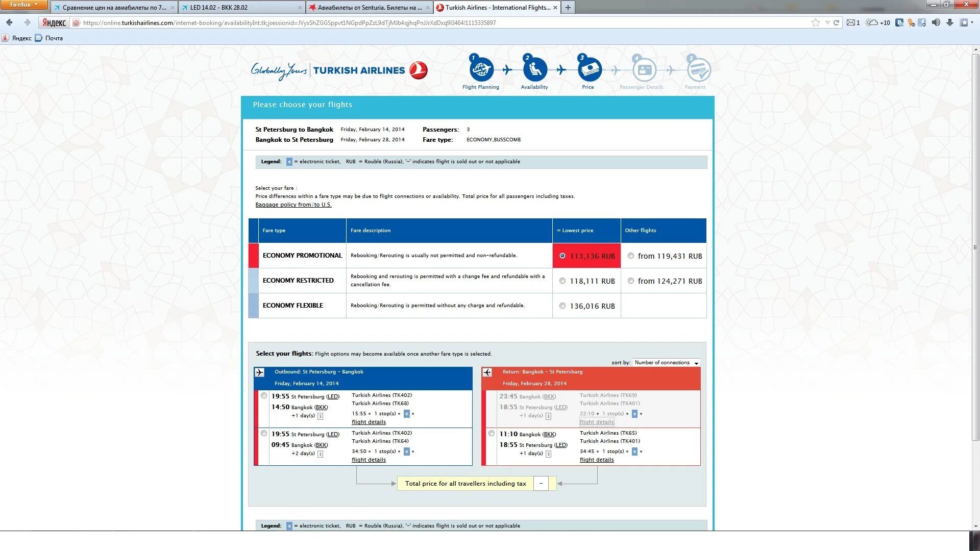
Task: Click the Firefox reload button
Action: coord(836,22)
